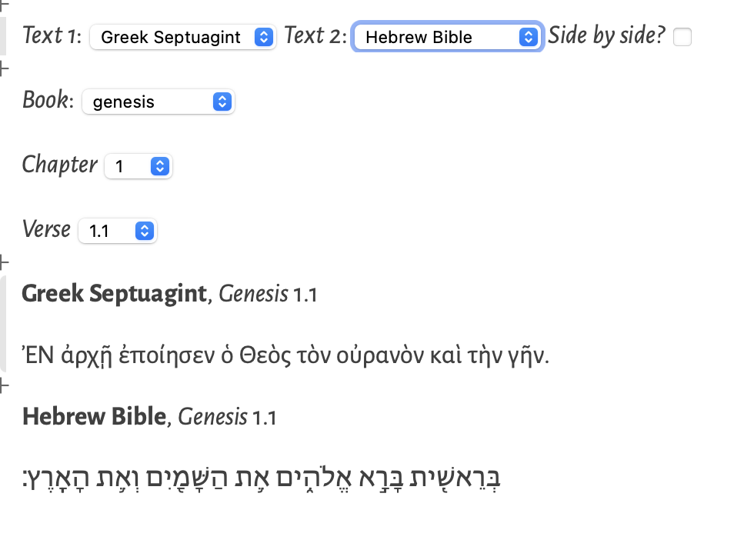Click the Hebrew verse text line

click(263, 478)
